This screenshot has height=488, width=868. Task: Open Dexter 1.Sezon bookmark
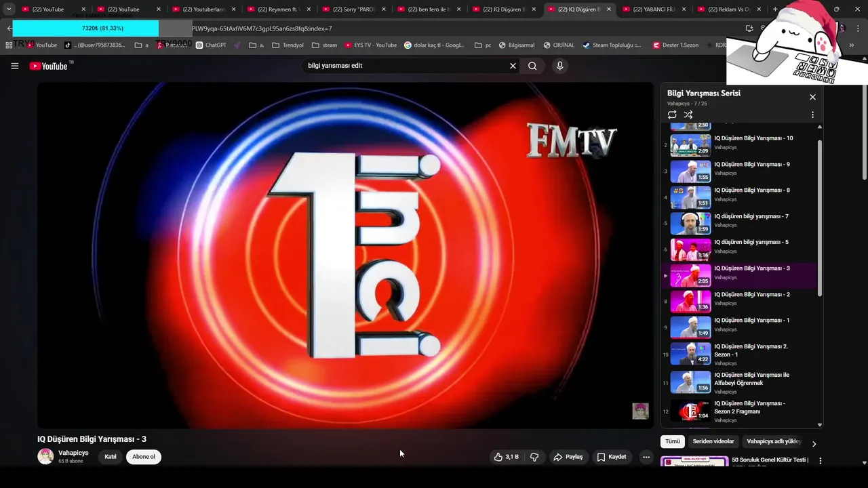[x=675, y=45]
